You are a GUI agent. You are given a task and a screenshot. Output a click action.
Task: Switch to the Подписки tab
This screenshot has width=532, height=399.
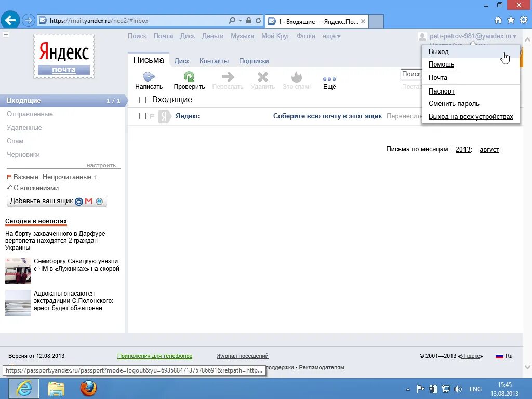tap(254, 61)
